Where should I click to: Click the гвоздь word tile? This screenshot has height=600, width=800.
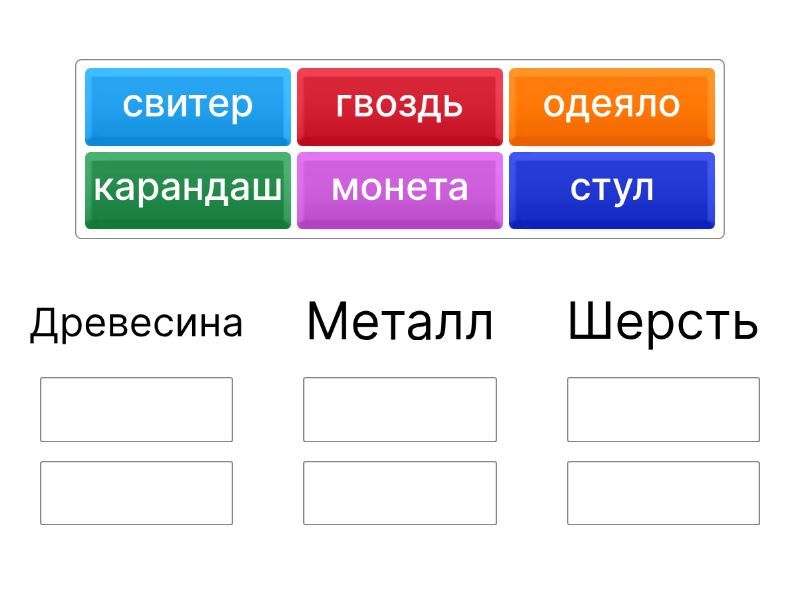[400, 106]
